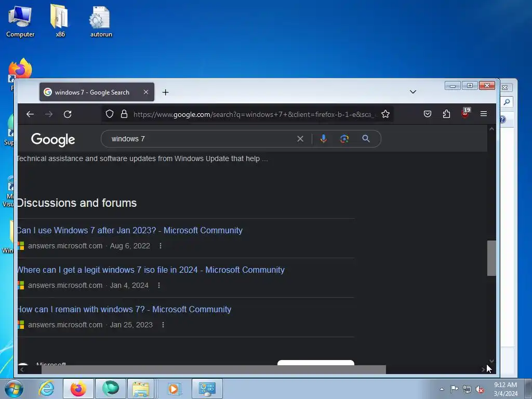Click the vertical scrollbar thumb
Image resolution: width=532 pixels, height=399 pixels.
tap(491, 258)
